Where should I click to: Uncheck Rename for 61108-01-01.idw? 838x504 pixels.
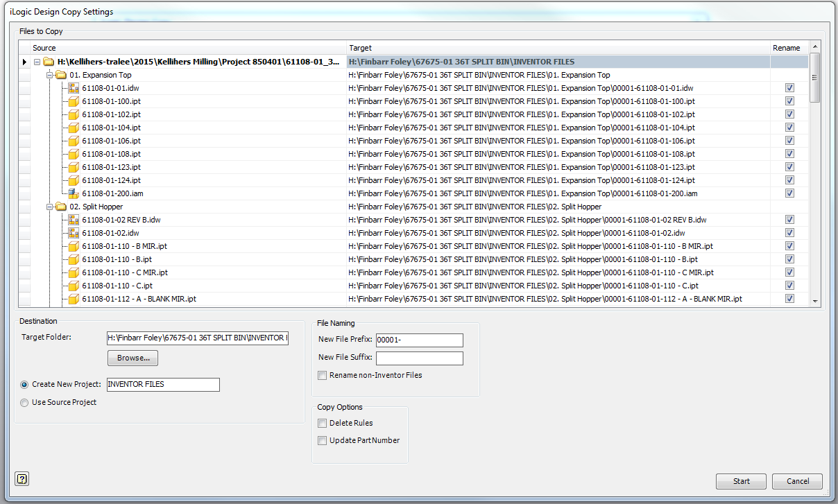point(789,88)
